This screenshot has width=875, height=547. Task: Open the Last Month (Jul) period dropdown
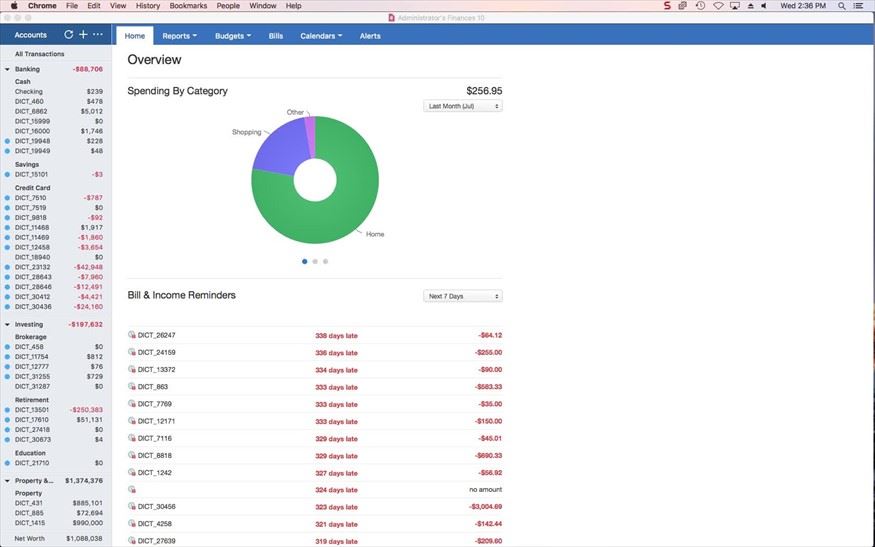463,106
